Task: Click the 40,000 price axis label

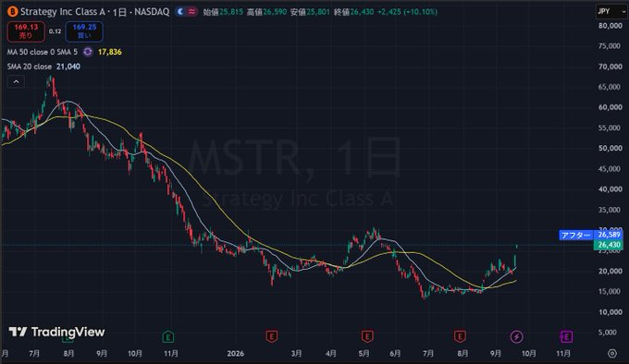Action: 610,189
